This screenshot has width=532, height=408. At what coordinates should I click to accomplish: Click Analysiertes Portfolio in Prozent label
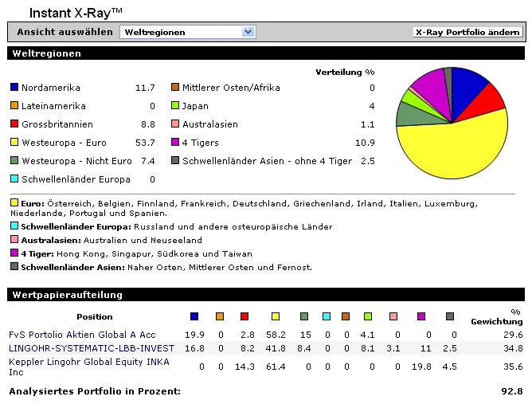coord(95,392)
